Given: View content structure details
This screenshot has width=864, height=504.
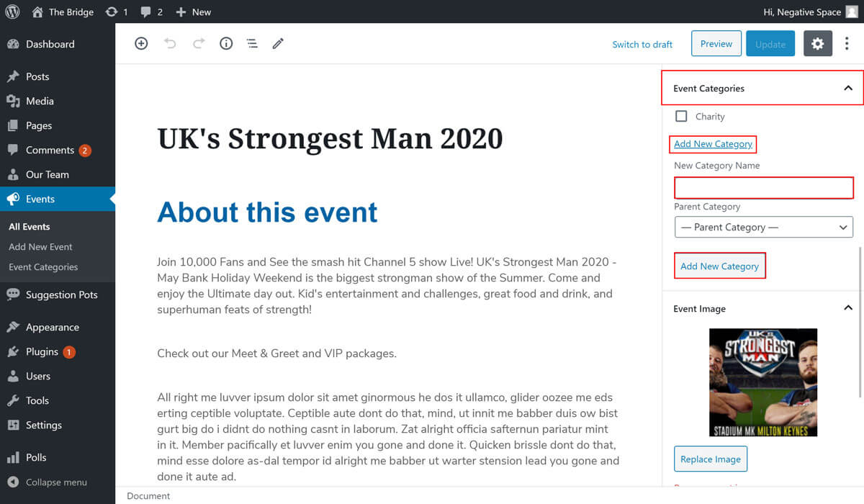Looking at the screenshot, I should pyautogui.click(x=225, y=43).
